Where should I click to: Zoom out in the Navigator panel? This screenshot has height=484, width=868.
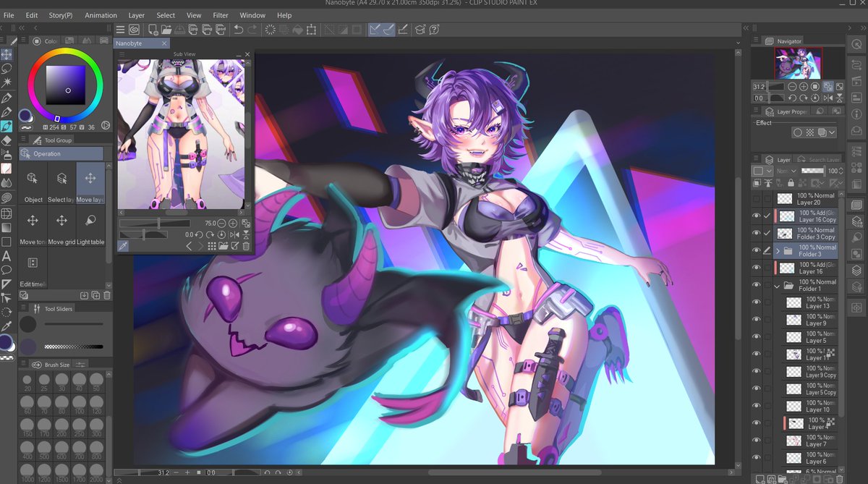pos(792,87)
